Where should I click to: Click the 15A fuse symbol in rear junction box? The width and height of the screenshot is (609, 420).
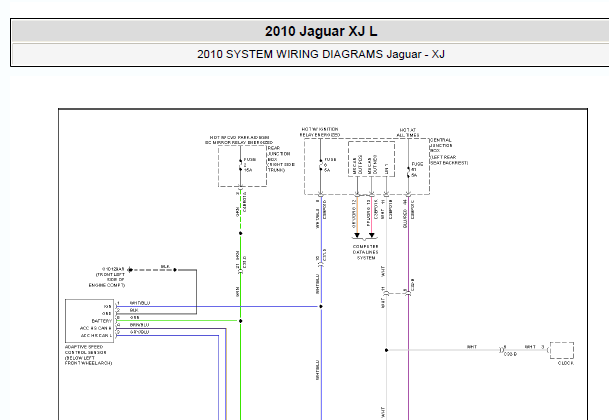coord(240,165)
